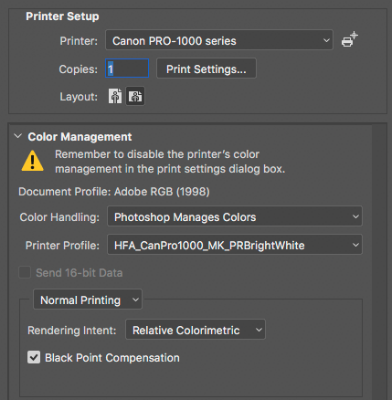Collapse the Color Management section

pos(18,136)
